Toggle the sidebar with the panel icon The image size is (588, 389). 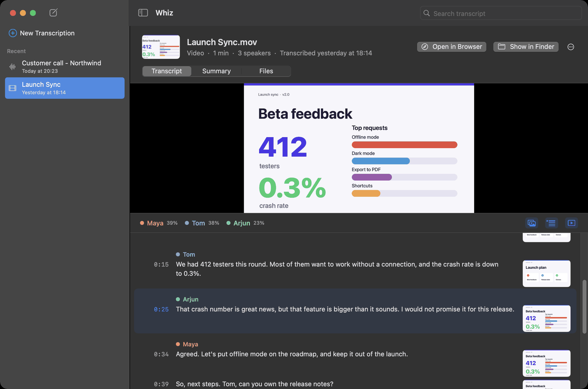tap(143, 13)
